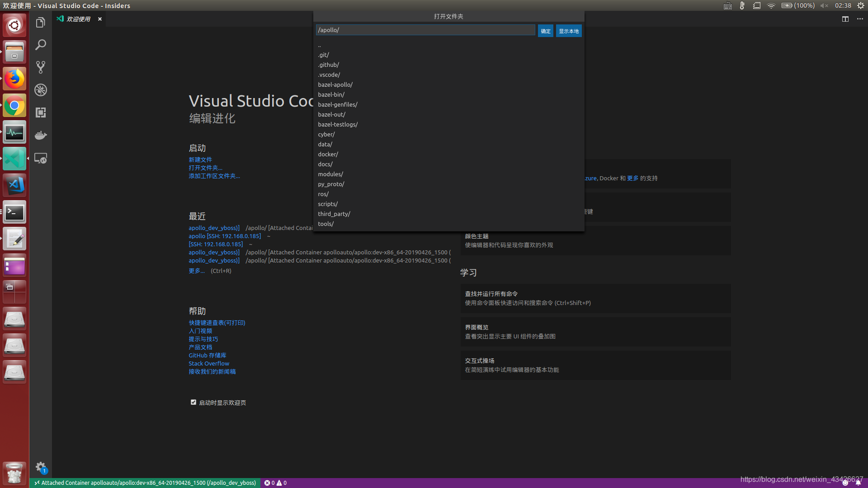Image resolution: width=868 pixels, height=488 pixels.
Task: Select the scripts/ folder
Action: (449, 204)
